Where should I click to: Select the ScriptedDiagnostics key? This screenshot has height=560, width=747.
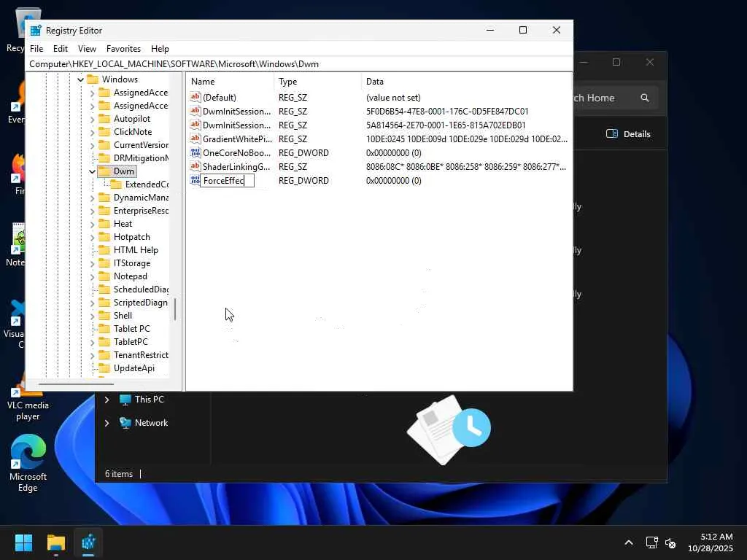tap(140, 303)
